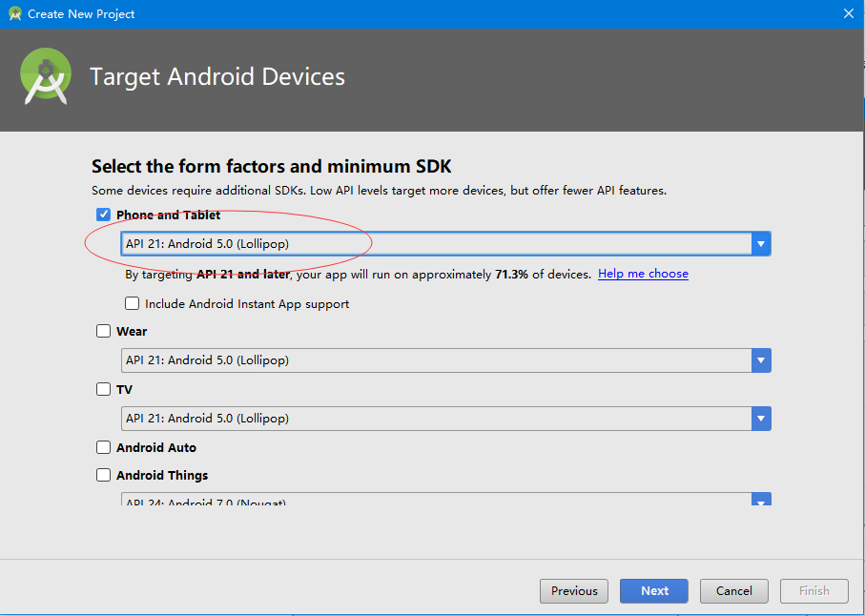Image resolution: width=865 pixels, height=616 pixels.
Task: Click the grayed-out Finish button
Action: 814,591
